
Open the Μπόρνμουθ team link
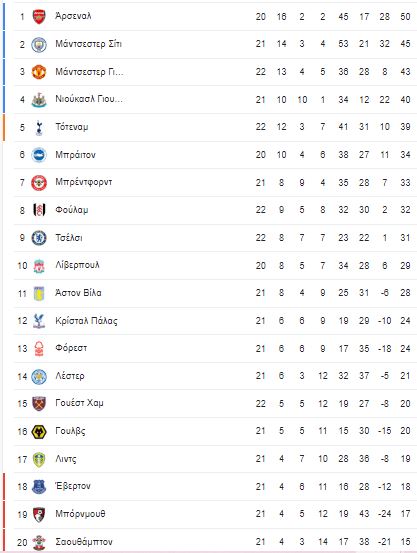tap(80, 514)
